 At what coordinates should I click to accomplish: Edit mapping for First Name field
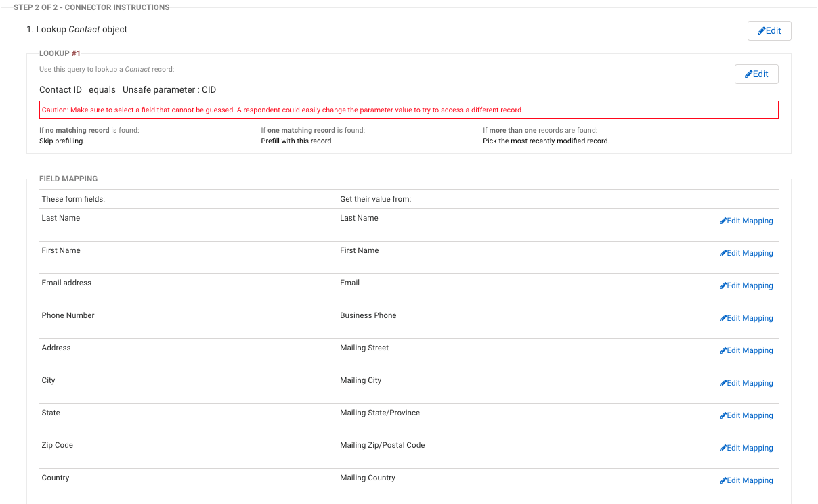pos(746,253)
